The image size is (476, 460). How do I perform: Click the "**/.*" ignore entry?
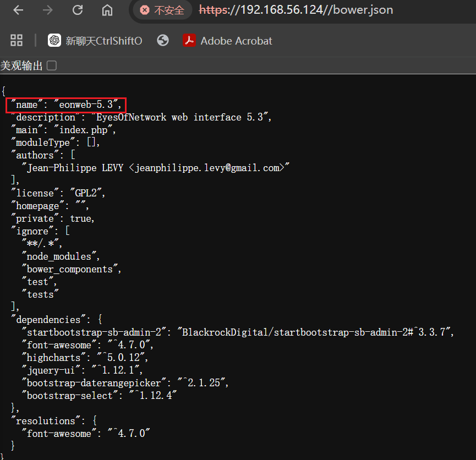(42, 244)
